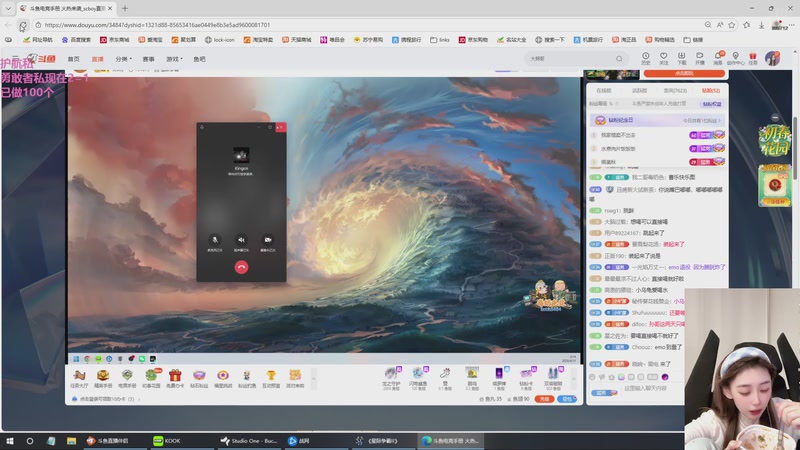Image resolution: width=800 pixels, height=450 pixels.
Task: Open the 初春花园 floating banner
Action: point(775,141)
